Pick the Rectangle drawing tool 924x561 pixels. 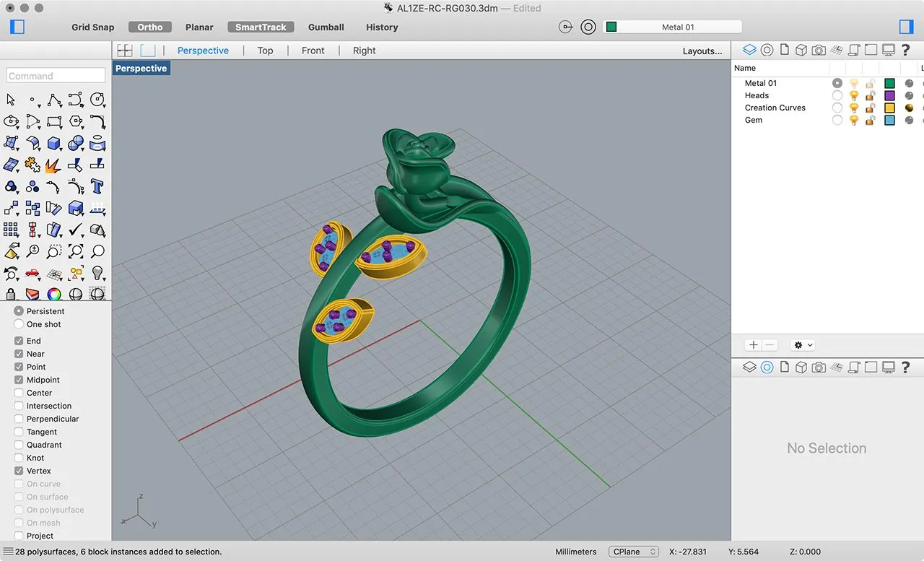click(x=54, y=121)
